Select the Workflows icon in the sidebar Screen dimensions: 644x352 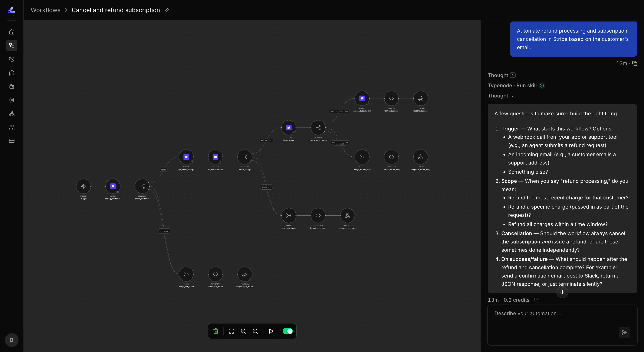12,46
